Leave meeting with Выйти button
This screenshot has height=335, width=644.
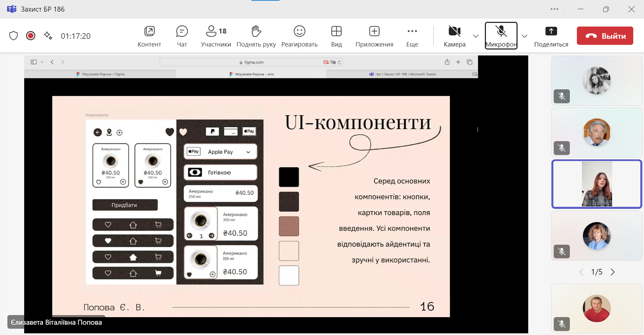click(x=605, y=36)
